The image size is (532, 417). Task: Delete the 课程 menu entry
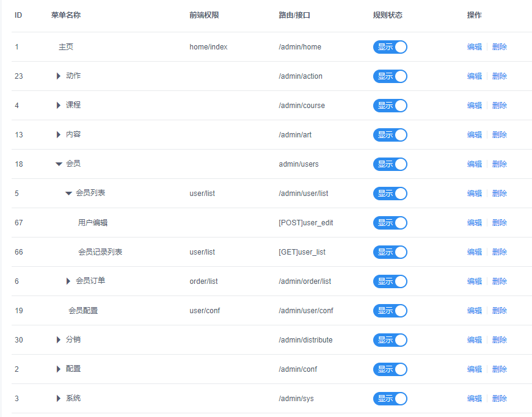pyautogui.click(x=500, y=106)
